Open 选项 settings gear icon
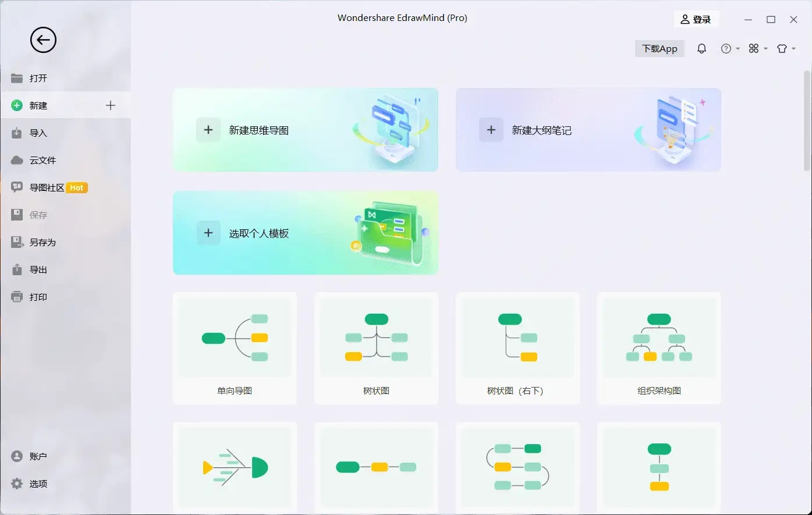 tap(17, 484)
